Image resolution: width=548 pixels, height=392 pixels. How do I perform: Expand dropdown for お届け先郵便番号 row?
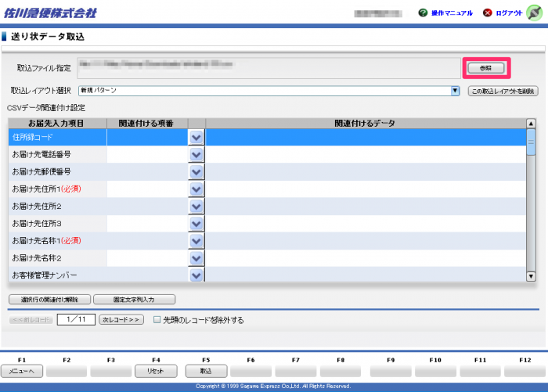(196, 172)
